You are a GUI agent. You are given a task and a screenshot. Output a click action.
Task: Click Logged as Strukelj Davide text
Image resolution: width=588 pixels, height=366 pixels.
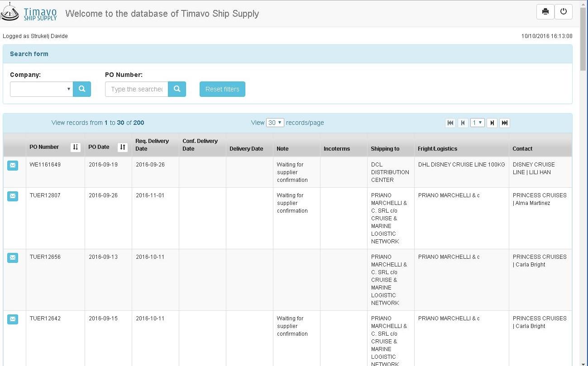[x=35, y=36]
